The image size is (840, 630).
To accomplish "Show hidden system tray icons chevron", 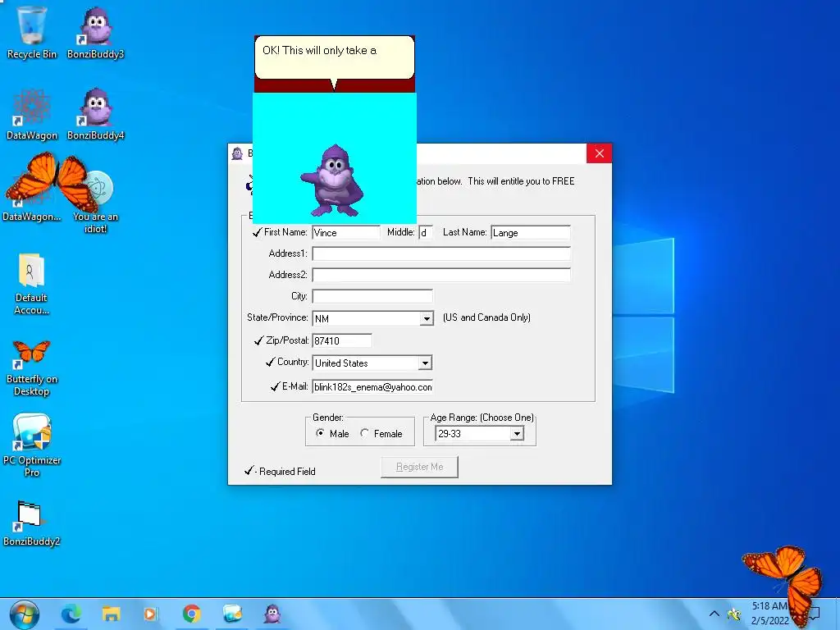I will point(714,614).
